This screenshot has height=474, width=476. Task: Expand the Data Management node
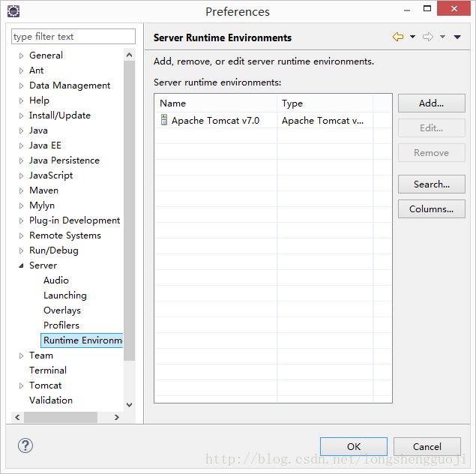(21, 85)
